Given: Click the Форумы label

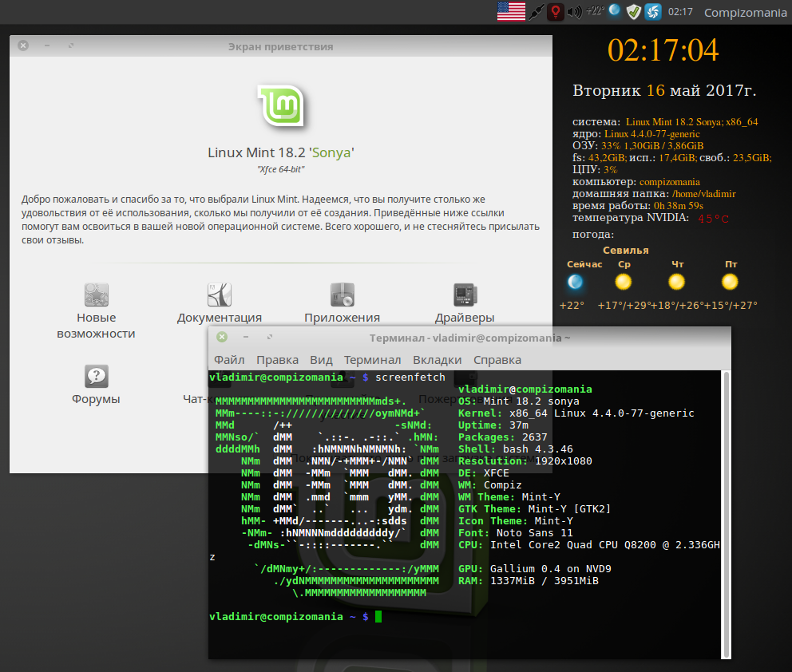Looking at the screenshot, I should (x=96, y=399).
